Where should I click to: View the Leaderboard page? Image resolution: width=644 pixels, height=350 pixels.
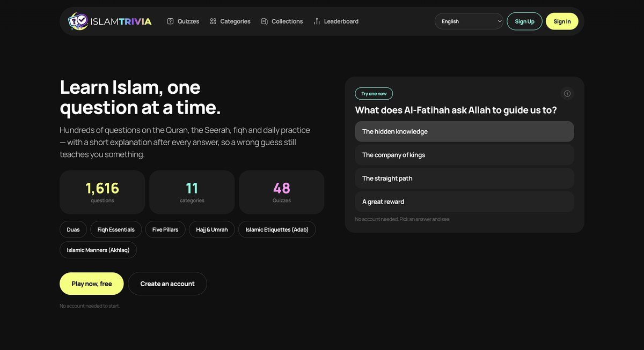[x=336, y=21]
